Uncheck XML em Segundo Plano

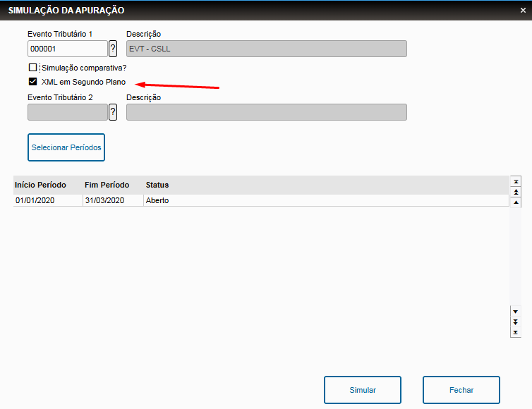(33, 82)
